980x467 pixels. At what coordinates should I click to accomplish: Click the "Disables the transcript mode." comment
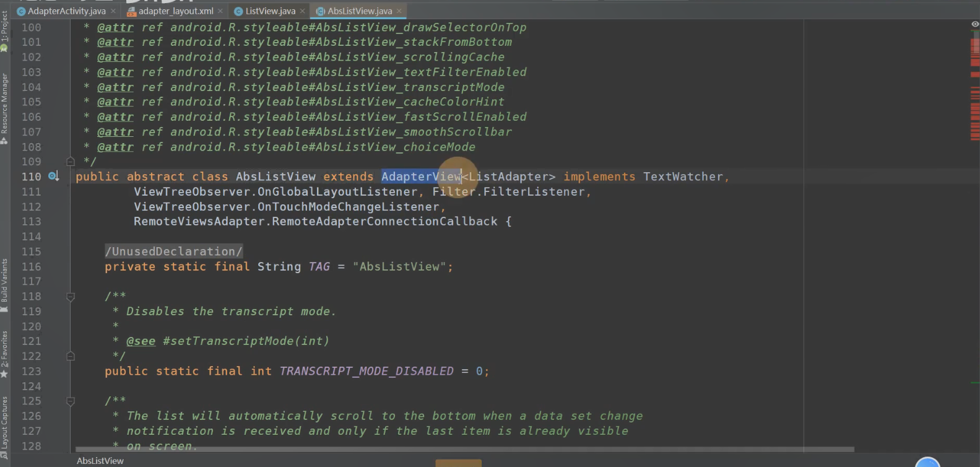pyautogui.click(x=232, y=312)
